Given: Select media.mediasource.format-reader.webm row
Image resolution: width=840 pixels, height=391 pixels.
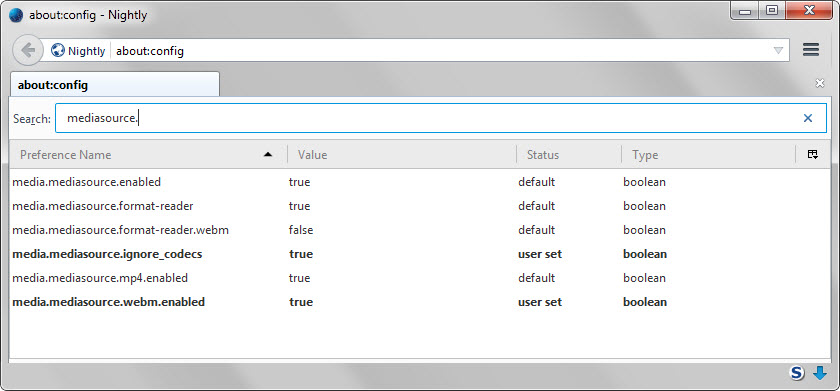Looking at the screenshot, I should pos(420,230).
